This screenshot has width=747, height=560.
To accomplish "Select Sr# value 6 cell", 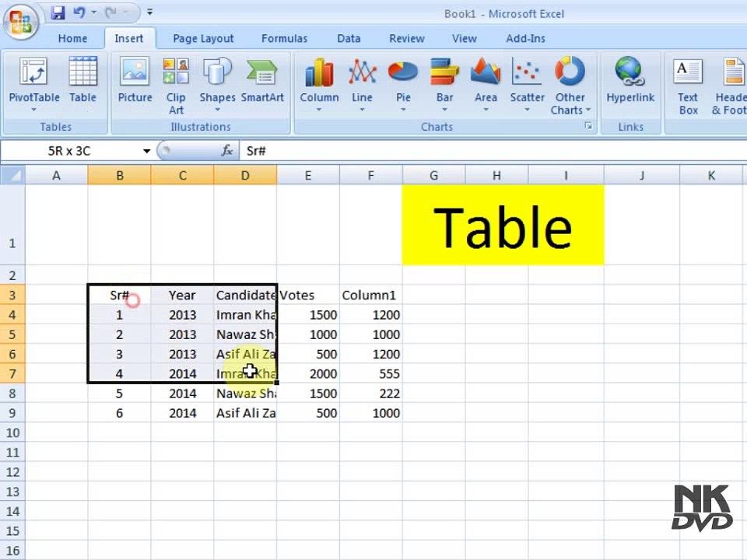I will (119, 413).
